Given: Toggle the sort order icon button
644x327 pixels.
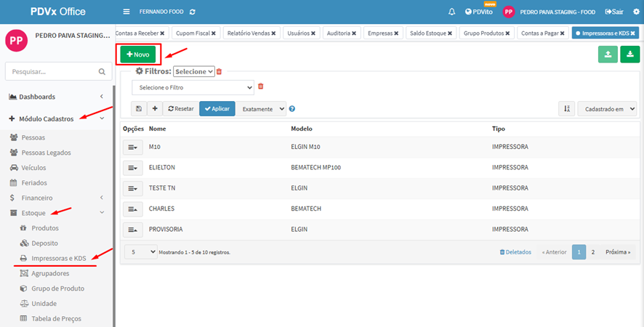Looking at the screenshot, I should tap(566, 108).
